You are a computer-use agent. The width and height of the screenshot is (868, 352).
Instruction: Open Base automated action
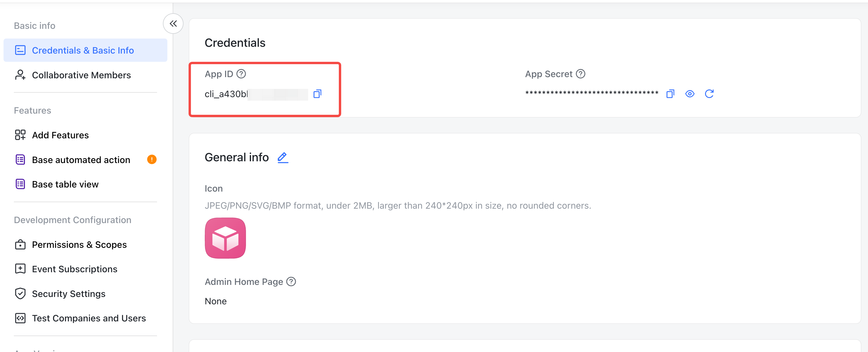pyautogui.click(x=81, y=160)
